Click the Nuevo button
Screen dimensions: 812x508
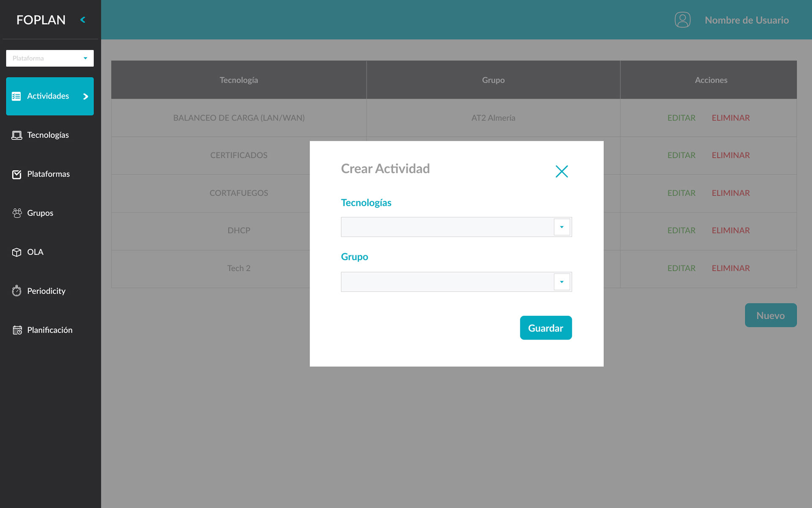click(x=770, y=315)
